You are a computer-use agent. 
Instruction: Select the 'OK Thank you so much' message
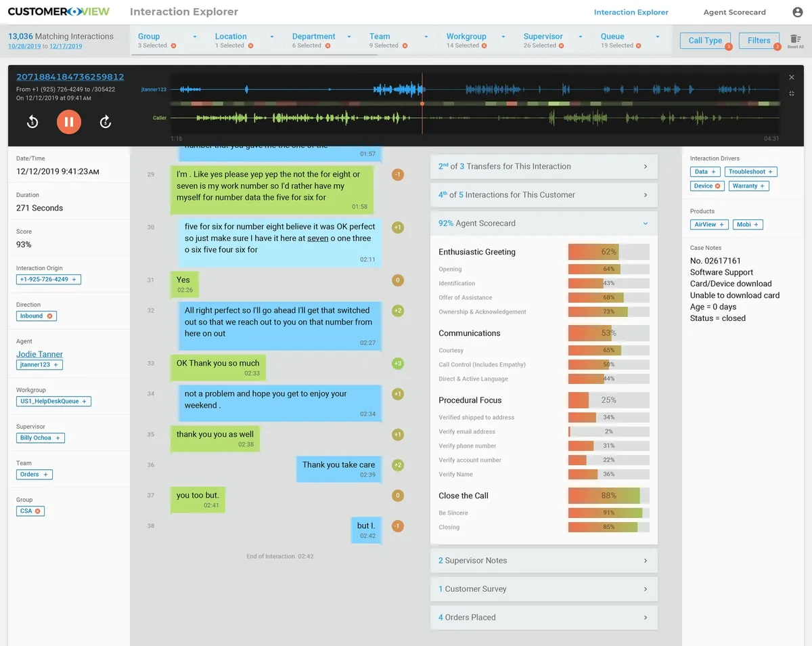pyautogui.click(x=218, y=368)
